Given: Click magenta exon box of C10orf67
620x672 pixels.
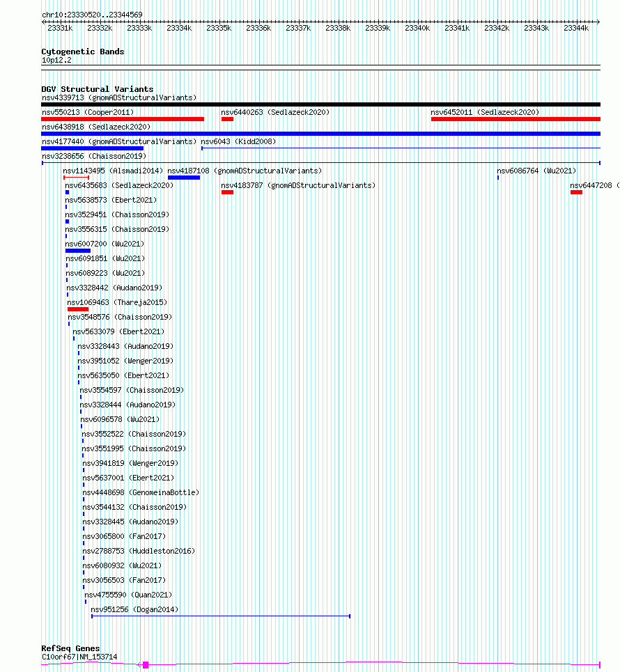Looking at the screenshot, I should click(146, 665).
